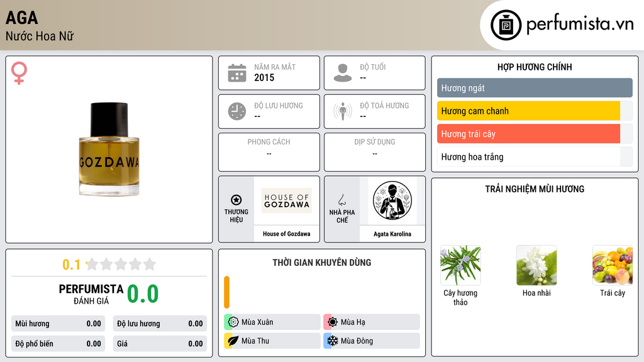Image resolution: width=644 pixels, height=362 pixels.
Task: Click the Hương hoa trắng accord bar
Action: coord(535,156)
